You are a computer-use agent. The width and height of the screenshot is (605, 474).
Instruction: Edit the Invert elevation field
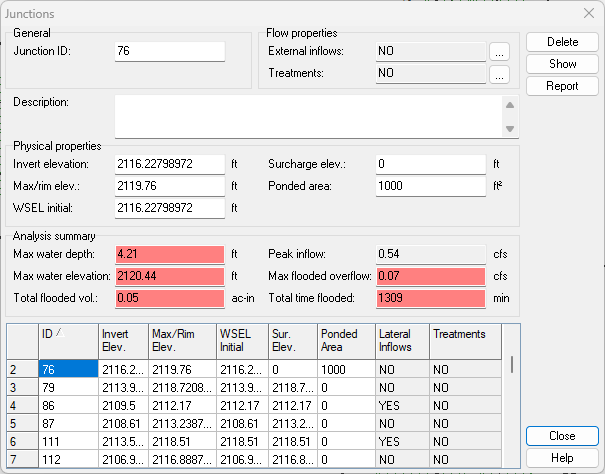(170, 164)
